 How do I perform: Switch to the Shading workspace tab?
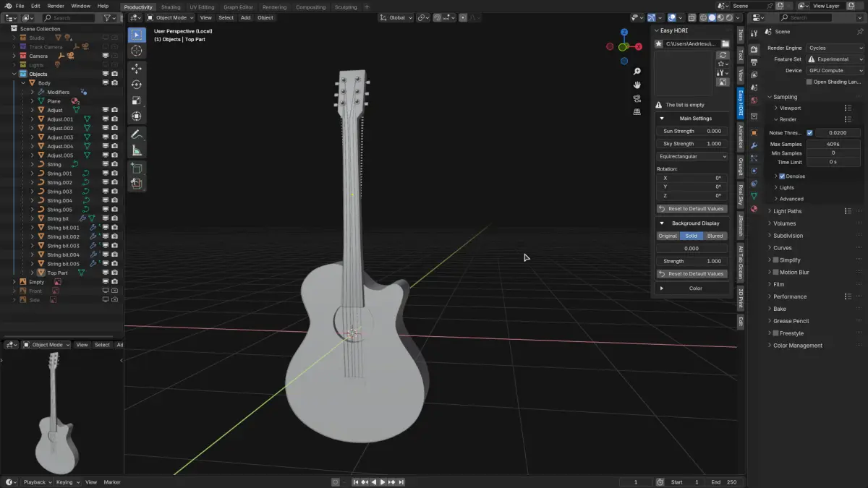point(171,7)
